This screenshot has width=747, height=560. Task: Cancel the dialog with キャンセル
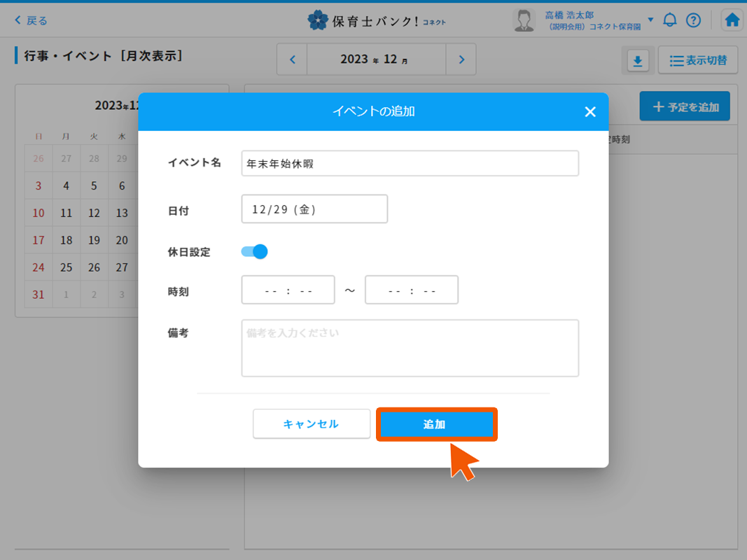[311, 423]
